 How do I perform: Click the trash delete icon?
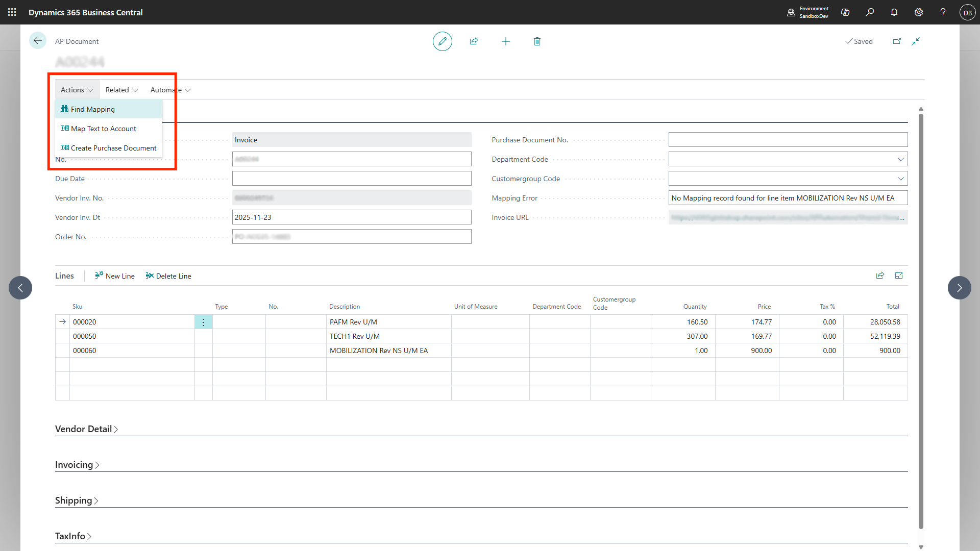point(537,41)
